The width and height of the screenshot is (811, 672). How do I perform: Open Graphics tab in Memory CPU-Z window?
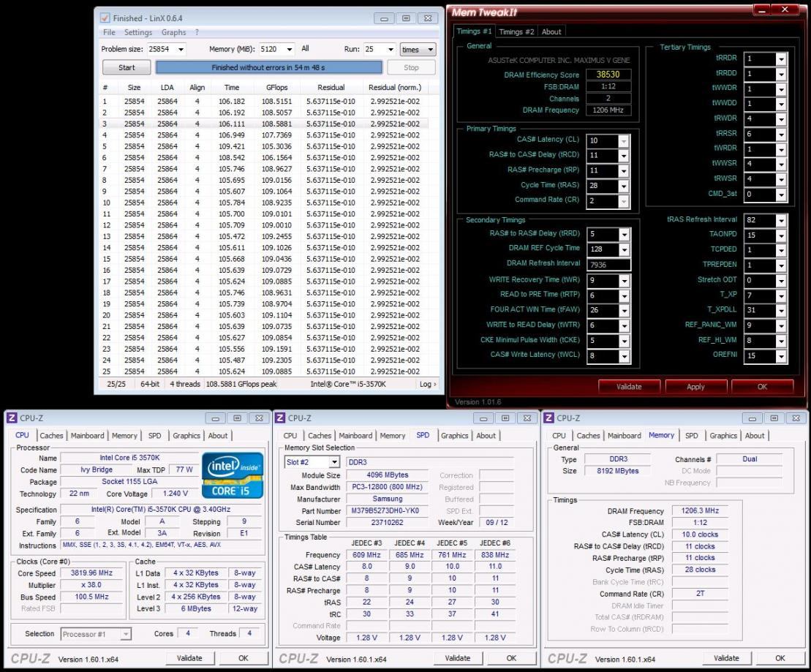pos(723,436)
